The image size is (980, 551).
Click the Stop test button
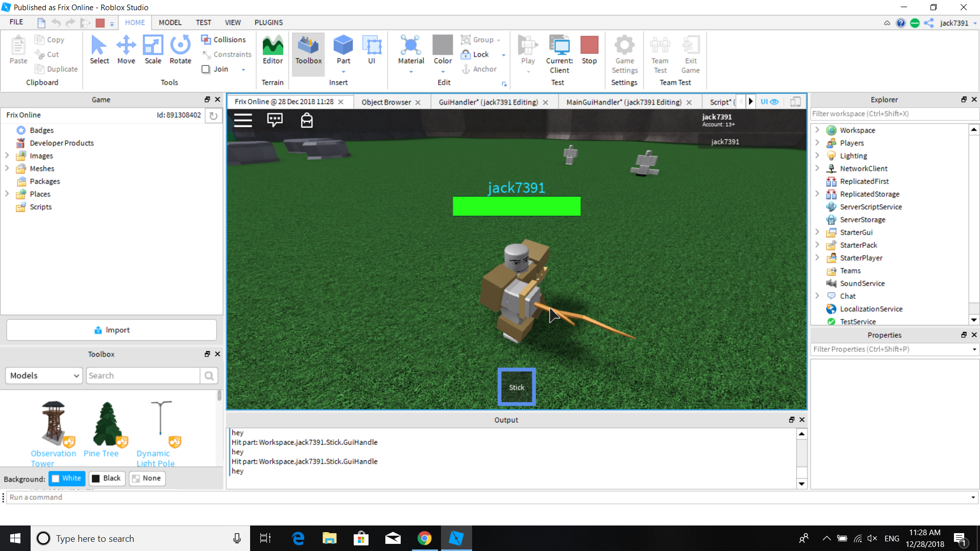pyautogui.click(x=589, y=49)
